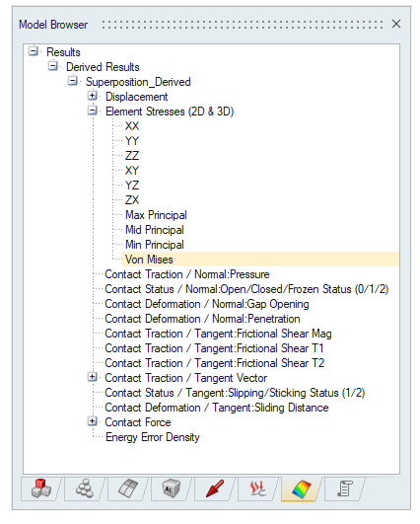420x524 pixels.
Task: Select the XX stress component
Action: pyautogui.click(x=132, y=126)
